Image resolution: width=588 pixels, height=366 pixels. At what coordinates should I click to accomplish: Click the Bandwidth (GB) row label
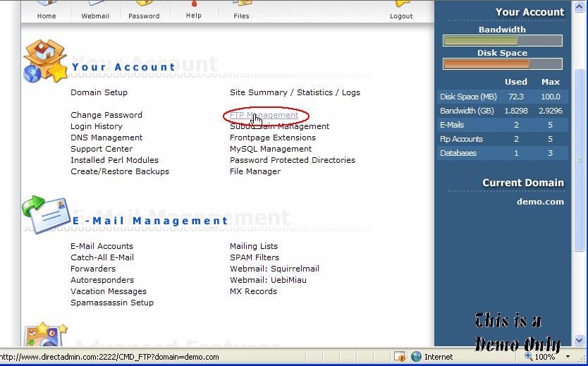467,111
